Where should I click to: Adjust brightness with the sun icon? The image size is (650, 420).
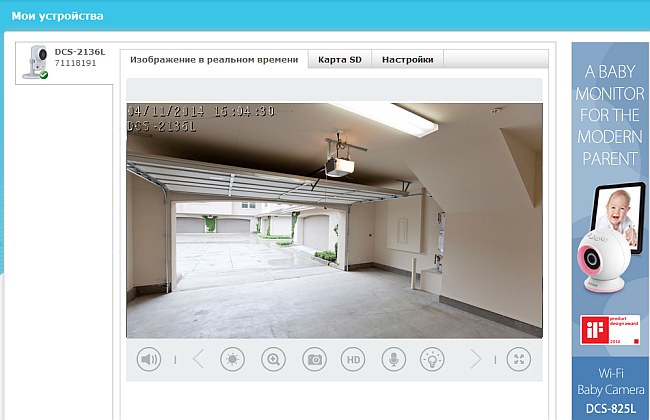(232, 360)
